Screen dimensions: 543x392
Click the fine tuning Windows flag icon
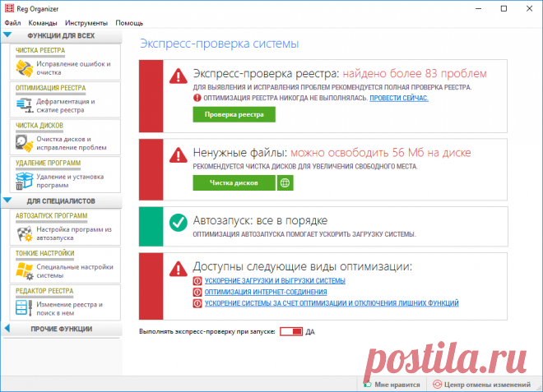point(25,271)
